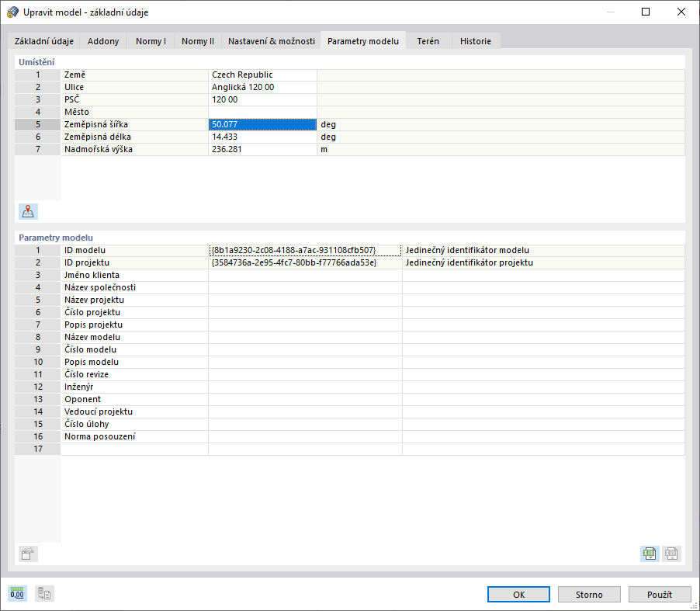Close the Upravit model dialog window
The width and height of the screenshot is (700, 611).
[681, 12]
